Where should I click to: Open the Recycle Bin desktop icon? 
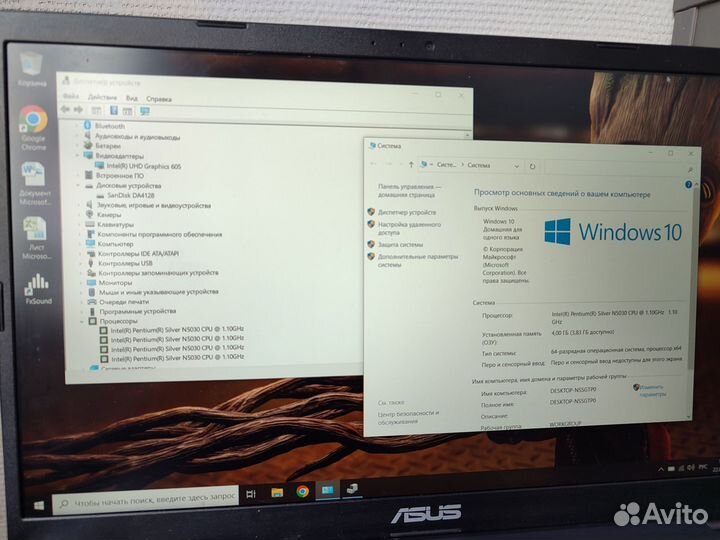point(32,69)
